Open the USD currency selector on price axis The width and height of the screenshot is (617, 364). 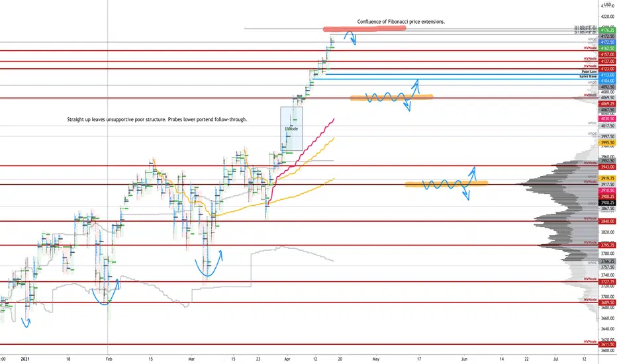point(608,5)
